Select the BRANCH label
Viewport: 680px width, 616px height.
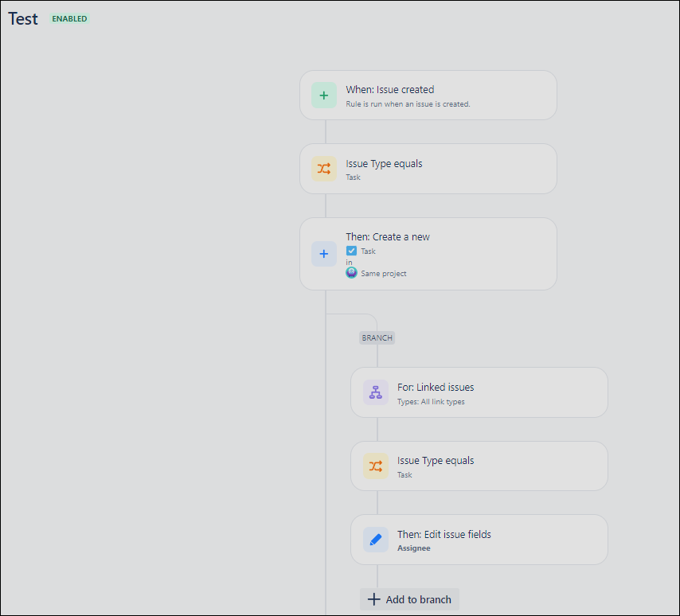click(x=376, y=337)
